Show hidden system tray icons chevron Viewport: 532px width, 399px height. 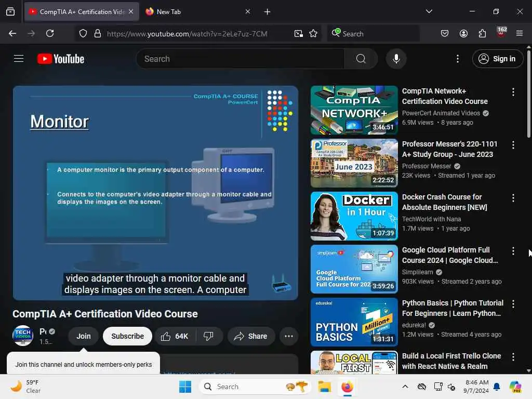tap(405, 387)
